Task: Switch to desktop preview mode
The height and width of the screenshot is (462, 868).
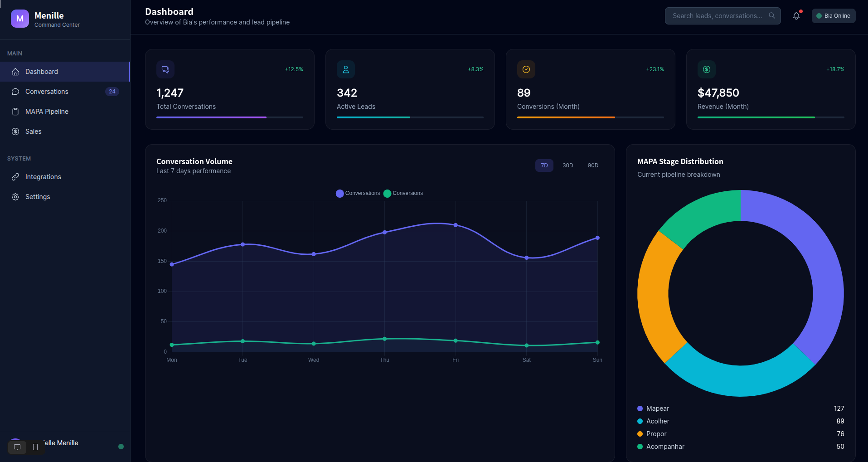Action: (x=17, y=447)
